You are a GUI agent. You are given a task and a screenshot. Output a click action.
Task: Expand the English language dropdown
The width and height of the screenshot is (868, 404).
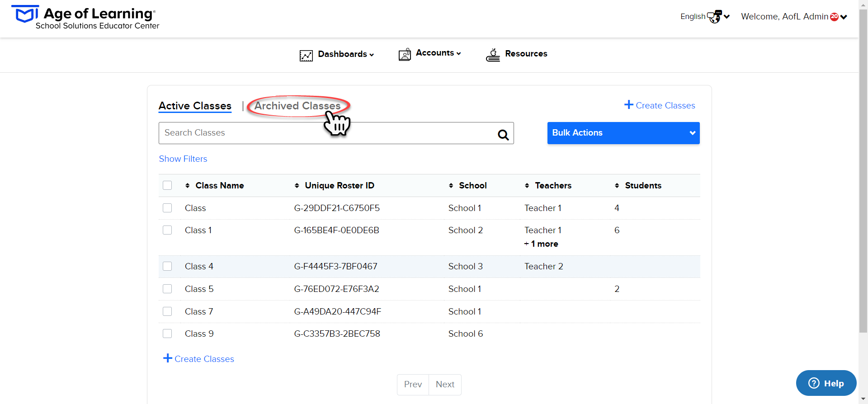(x=726, y=17)
